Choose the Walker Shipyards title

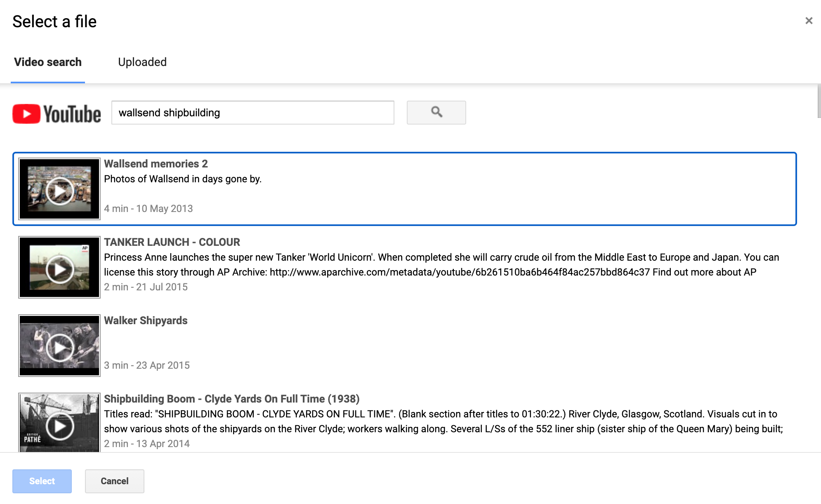(146, 320)
